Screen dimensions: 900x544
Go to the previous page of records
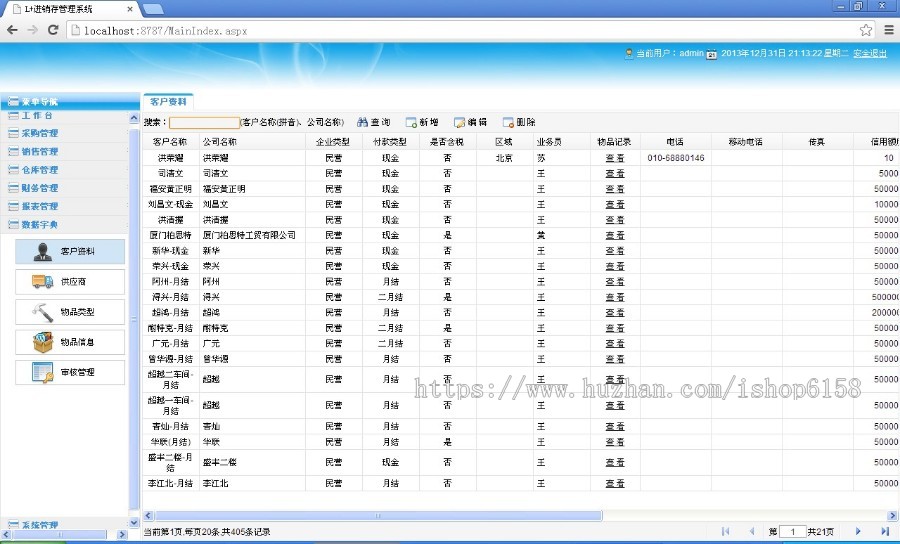[751, 531]
